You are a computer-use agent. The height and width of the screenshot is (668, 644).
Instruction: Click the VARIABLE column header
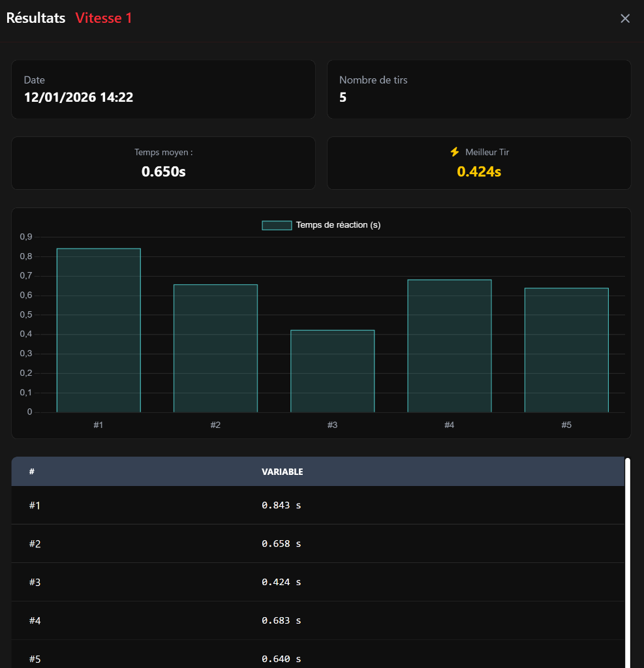(282, 472)
